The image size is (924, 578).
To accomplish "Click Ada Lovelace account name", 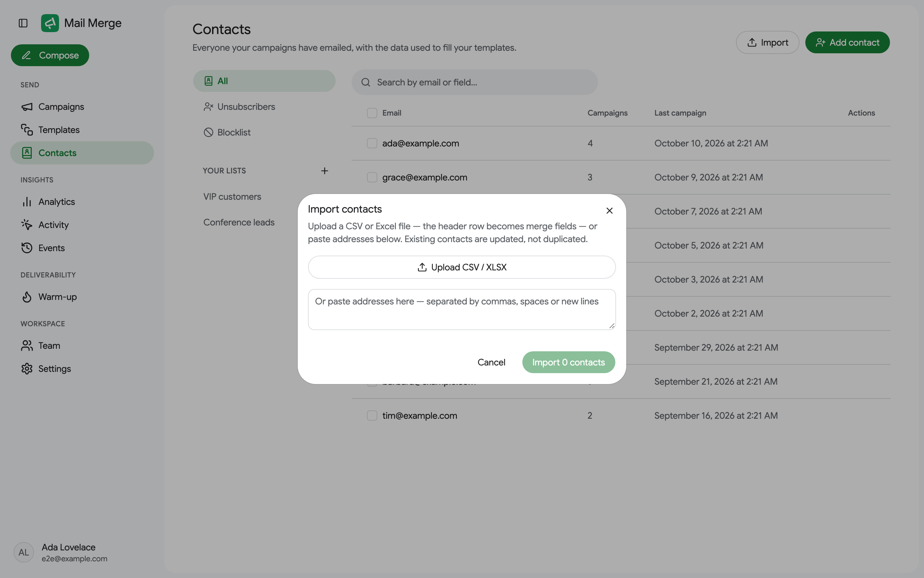I will point(68,547).
